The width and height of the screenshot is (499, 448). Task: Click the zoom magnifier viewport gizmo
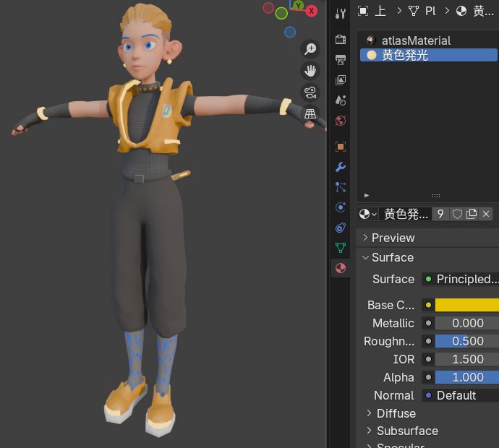310,49
